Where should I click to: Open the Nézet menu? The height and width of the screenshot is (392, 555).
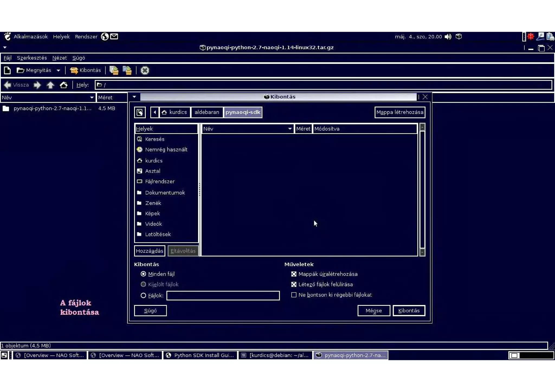[x=59, y=58]
